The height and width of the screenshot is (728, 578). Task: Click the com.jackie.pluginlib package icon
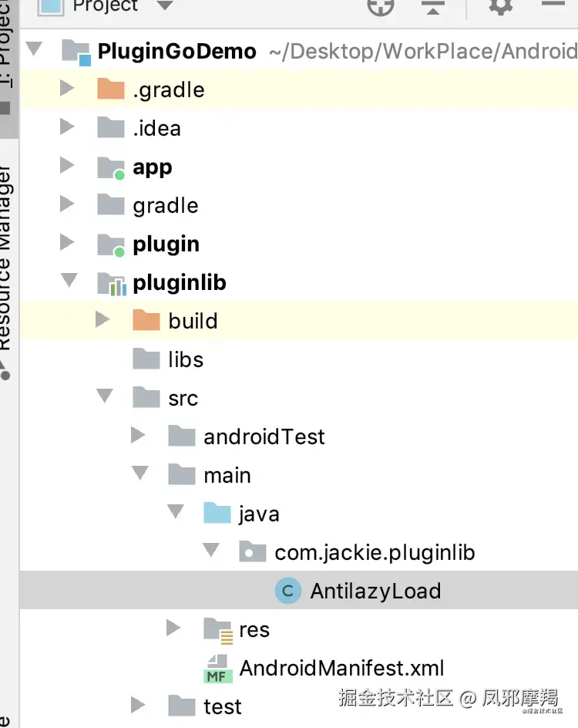click(253, 553)
